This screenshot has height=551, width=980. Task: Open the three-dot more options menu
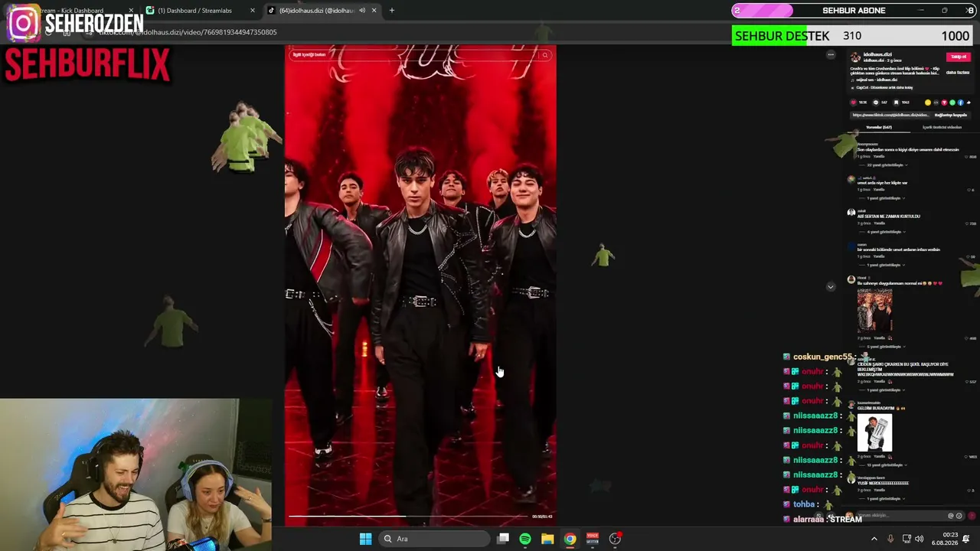point(831,55)
